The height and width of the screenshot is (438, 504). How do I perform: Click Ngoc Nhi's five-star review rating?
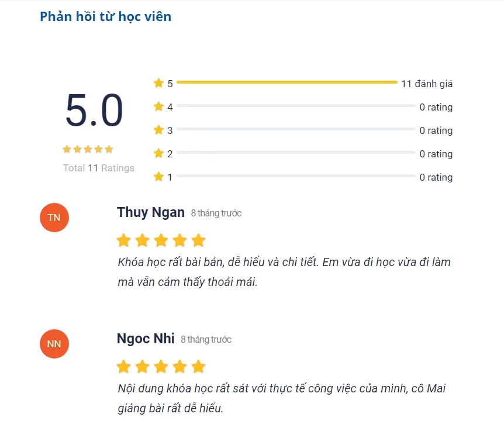(161, 367)
